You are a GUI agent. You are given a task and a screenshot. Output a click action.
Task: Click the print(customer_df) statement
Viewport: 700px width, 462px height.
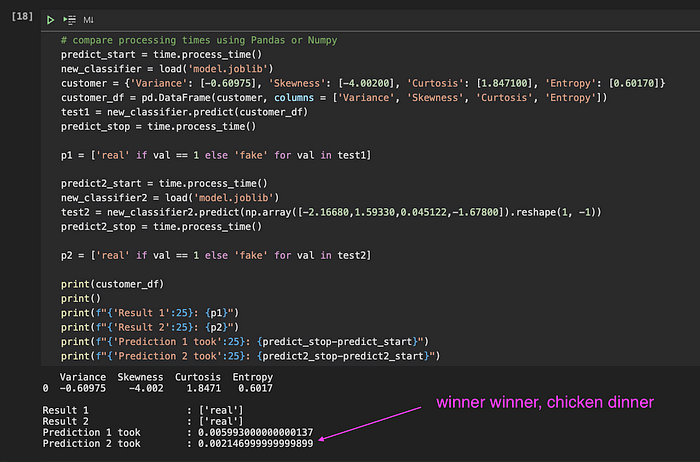112,284
